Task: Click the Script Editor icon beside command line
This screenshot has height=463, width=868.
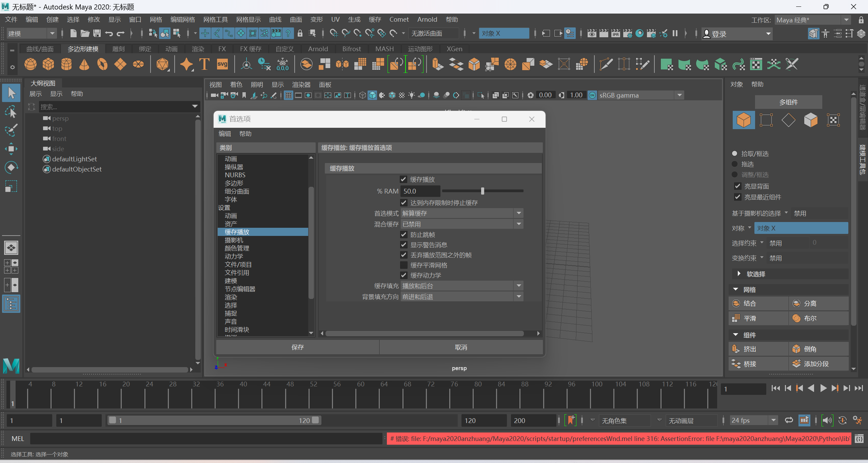Action: click(859, 439)
